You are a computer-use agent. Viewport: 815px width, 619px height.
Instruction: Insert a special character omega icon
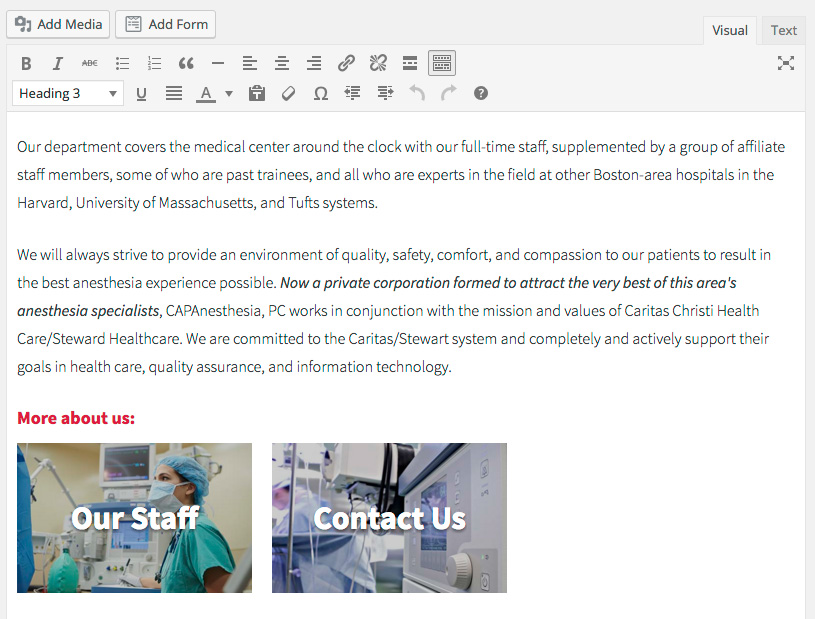tap(320, 94)
